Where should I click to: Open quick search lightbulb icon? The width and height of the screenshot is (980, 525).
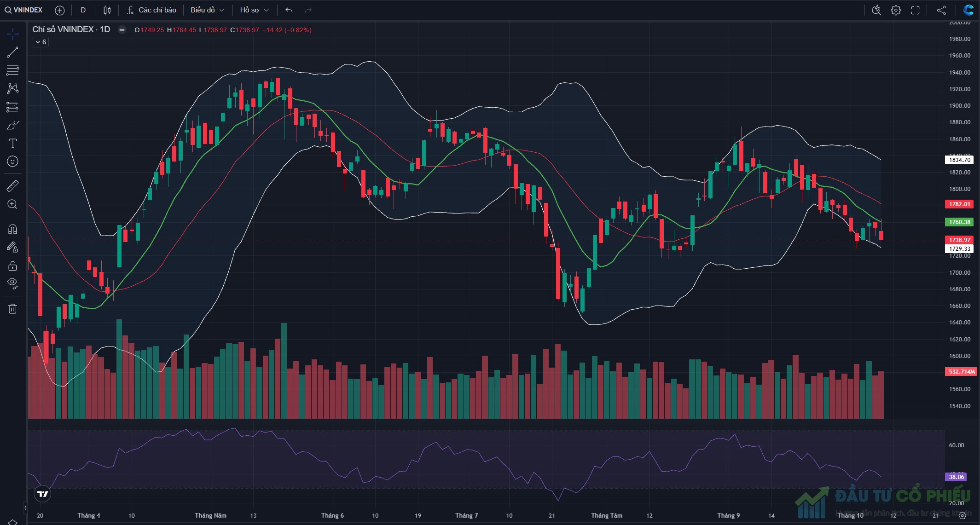coord(876,10)
